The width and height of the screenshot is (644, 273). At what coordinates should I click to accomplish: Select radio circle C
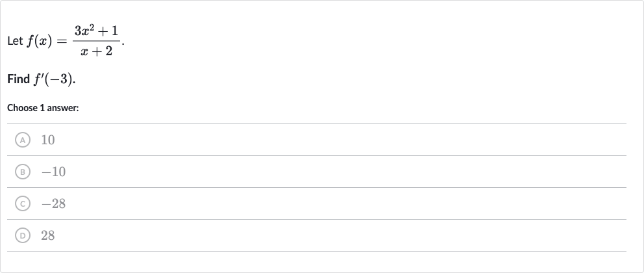tap(23, 203)
